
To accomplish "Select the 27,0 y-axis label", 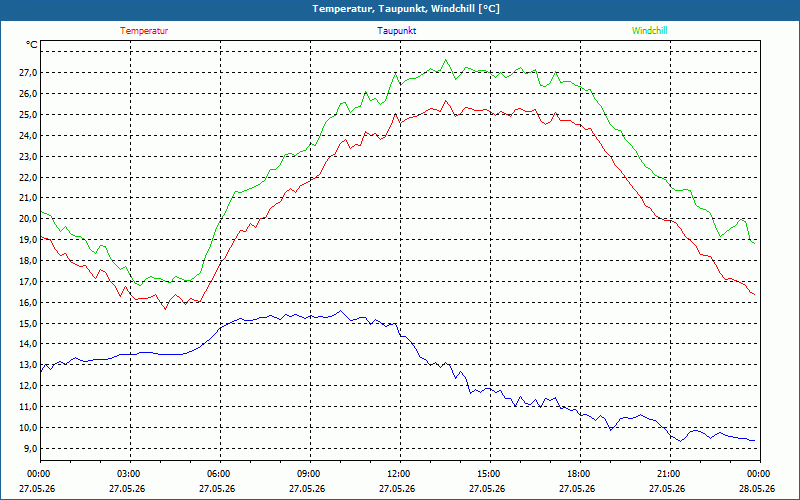I will 28,72.
